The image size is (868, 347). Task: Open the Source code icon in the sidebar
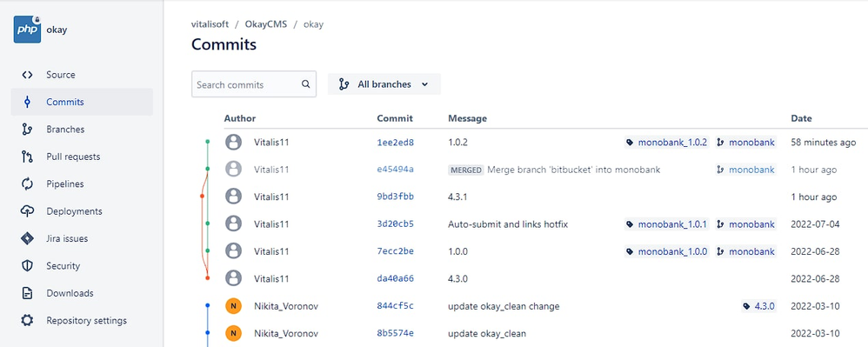coord(27,75)
